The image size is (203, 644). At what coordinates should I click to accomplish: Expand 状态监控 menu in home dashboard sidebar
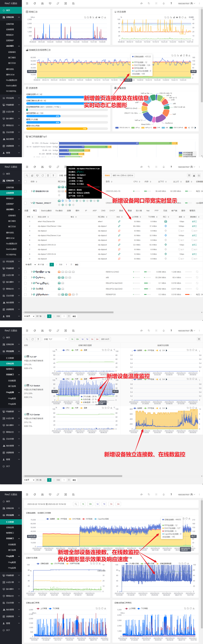point(11,98)
